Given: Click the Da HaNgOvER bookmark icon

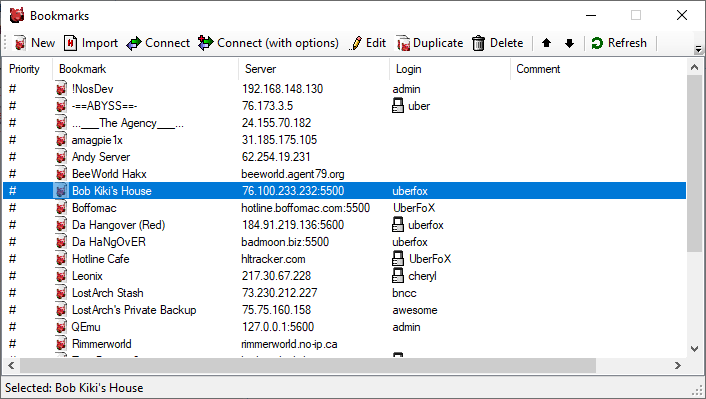Looking at the screenshot, I should click(61, 242).
